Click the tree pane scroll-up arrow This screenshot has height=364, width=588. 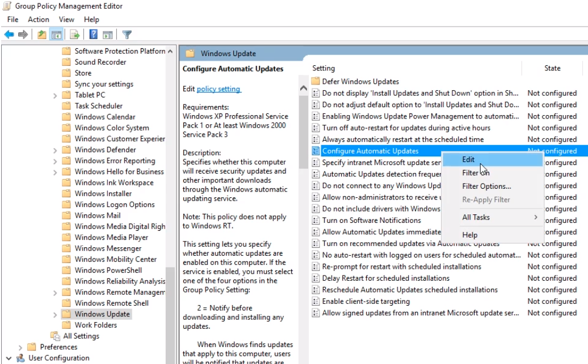(170, 51)
